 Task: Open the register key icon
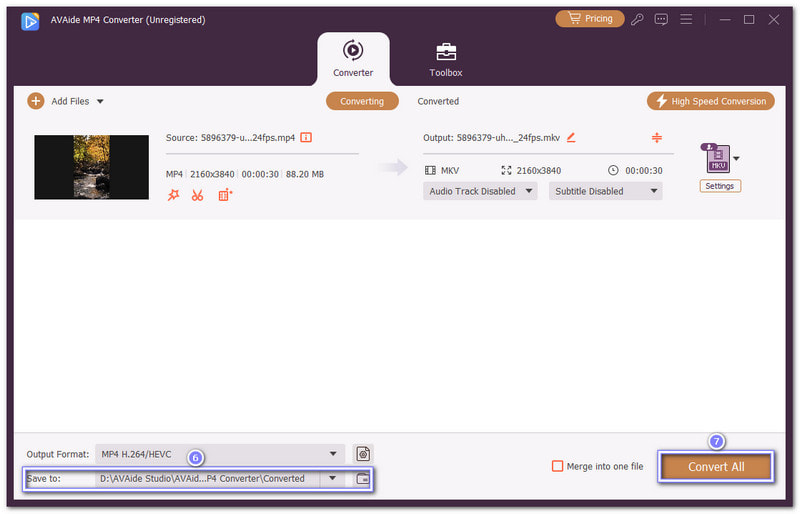(637, 19)
